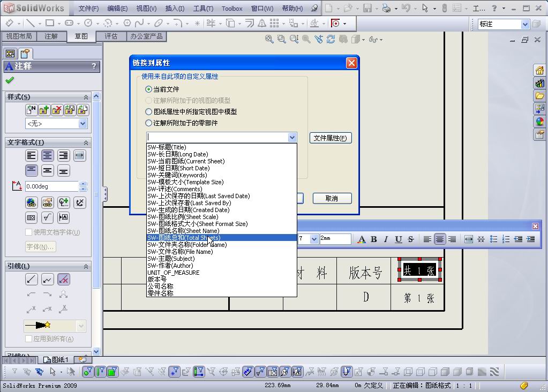
Task: Click the fit text icon in the Text Format panel
Action: 80,155
